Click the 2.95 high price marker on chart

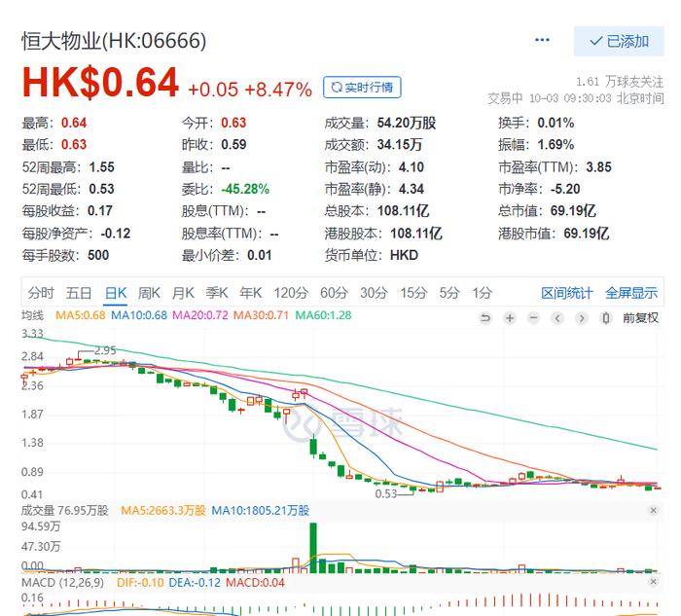tap(105, 350)
